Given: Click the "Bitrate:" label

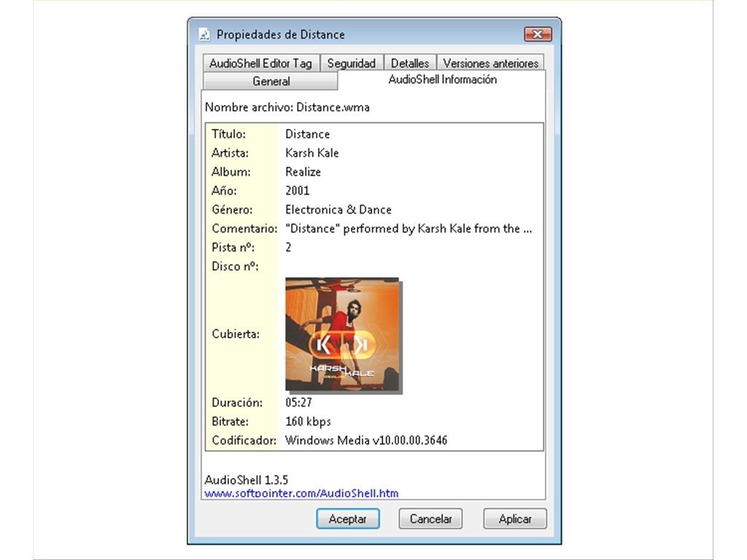Looking at the screenshot, I should (230, 421).
